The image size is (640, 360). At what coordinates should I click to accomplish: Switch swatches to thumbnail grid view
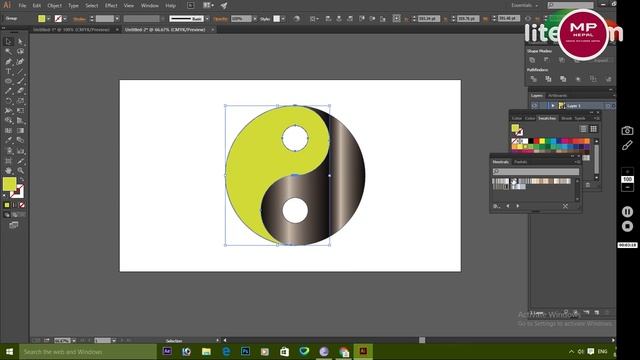click(593, 129)
